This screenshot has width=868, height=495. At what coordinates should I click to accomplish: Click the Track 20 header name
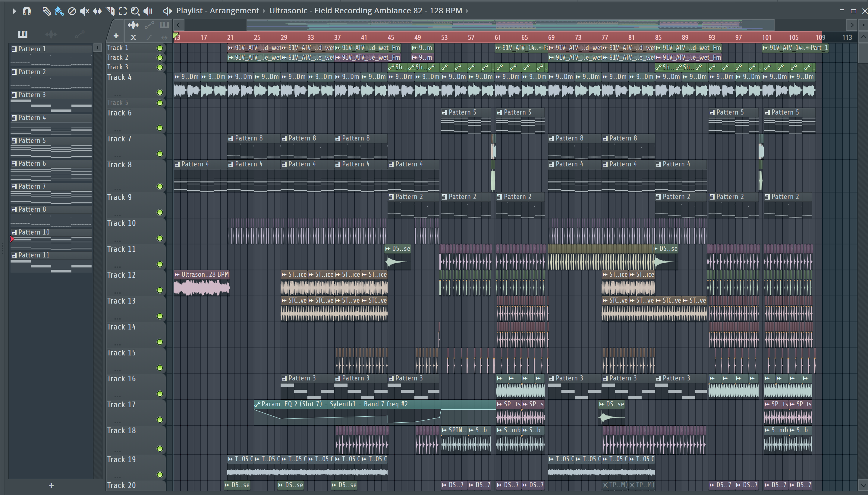pyautogui.click(x=121, y=485)
